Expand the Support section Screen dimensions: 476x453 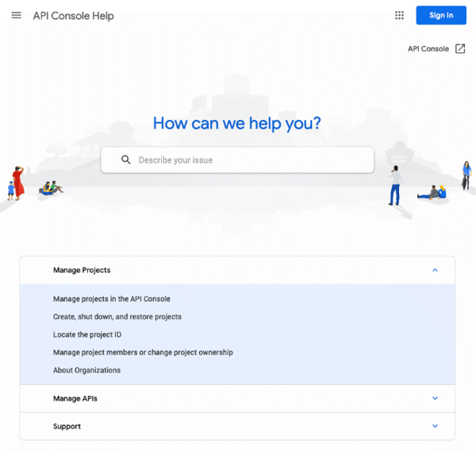coord(435,426)
